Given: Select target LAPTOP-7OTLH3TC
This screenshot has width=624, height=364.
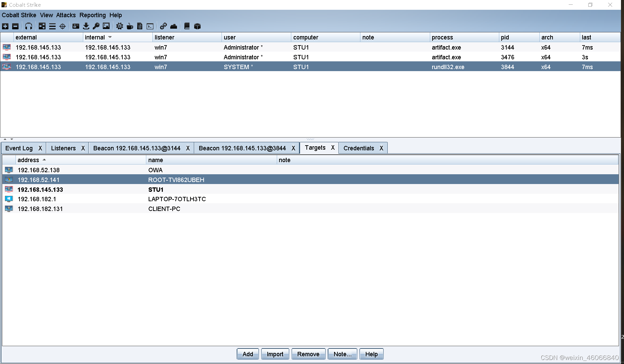Looking at the screenshot, I should pyautogui.click(x=310, y=199).
